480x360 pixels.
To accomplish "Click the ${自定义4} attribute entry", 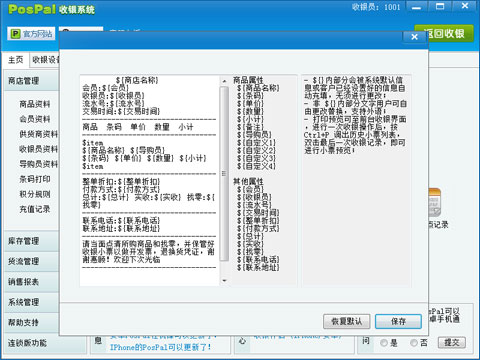I will click(256, 166).
